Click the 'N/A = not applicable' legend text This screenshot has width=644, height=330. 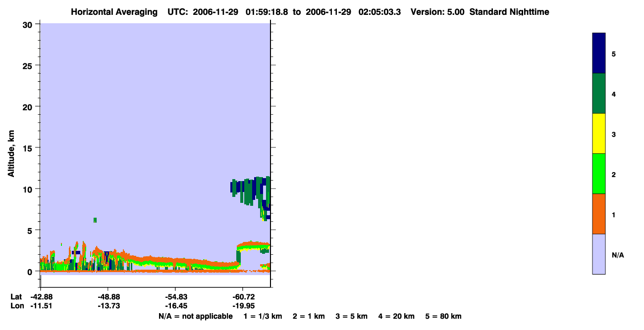[195, 316]
